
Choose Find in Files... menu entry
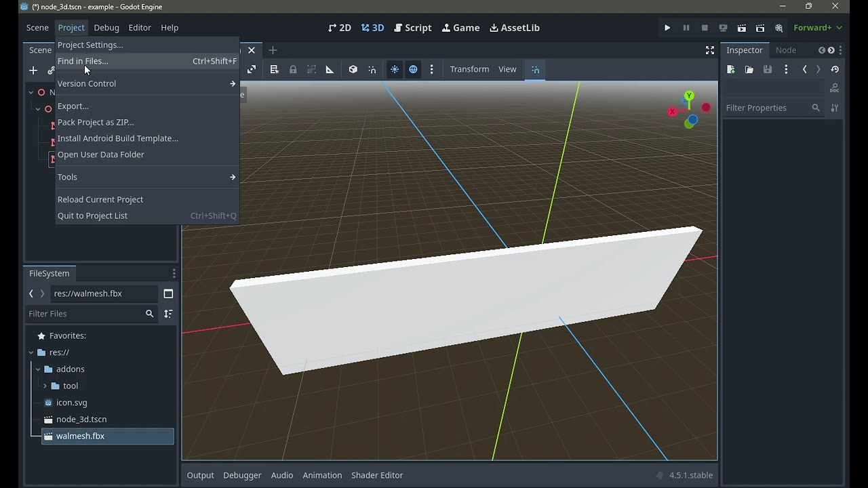tap(147, 61)
